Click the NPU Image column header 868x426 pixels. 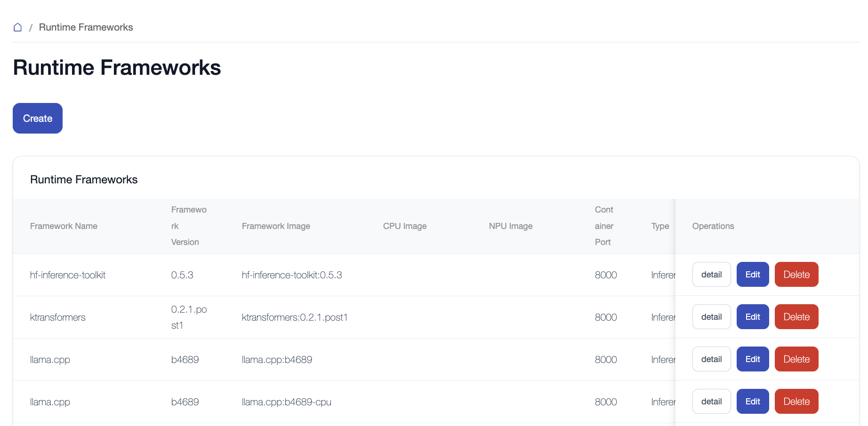510,226
